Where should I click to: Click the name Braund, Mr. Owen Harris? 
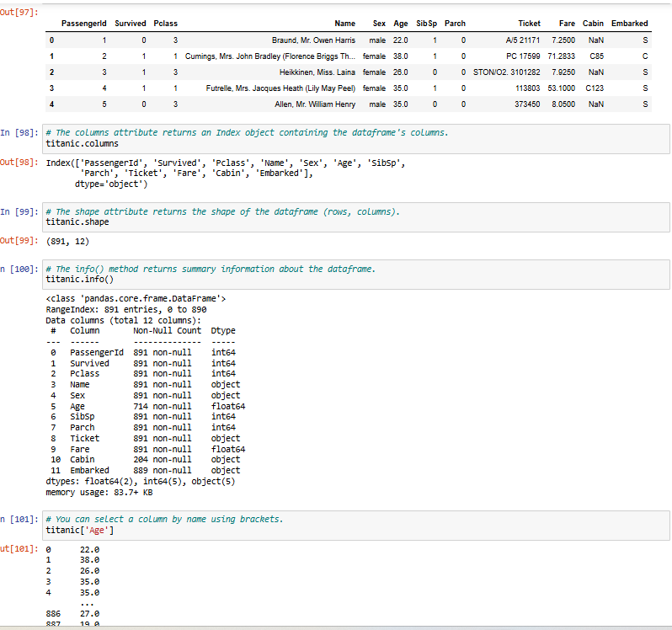pos(313,40)
